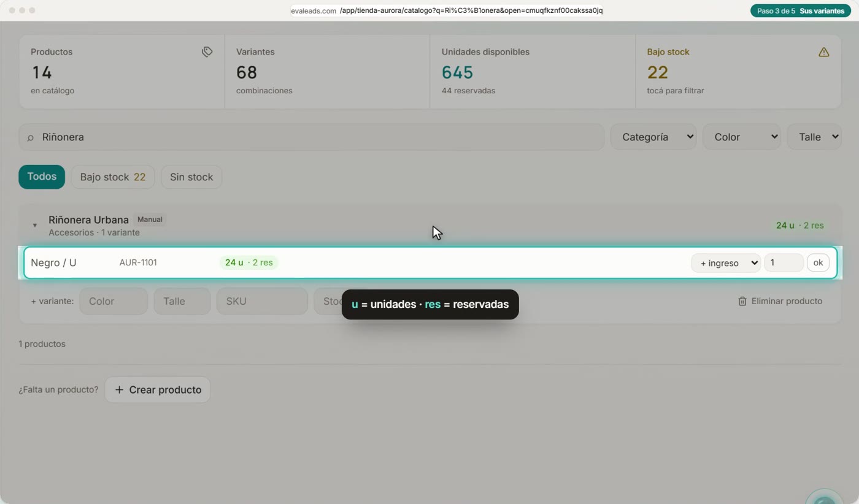Click the new variant Color field
The width and height of the screenshot is (859, 504).
(x=114, y=301)
